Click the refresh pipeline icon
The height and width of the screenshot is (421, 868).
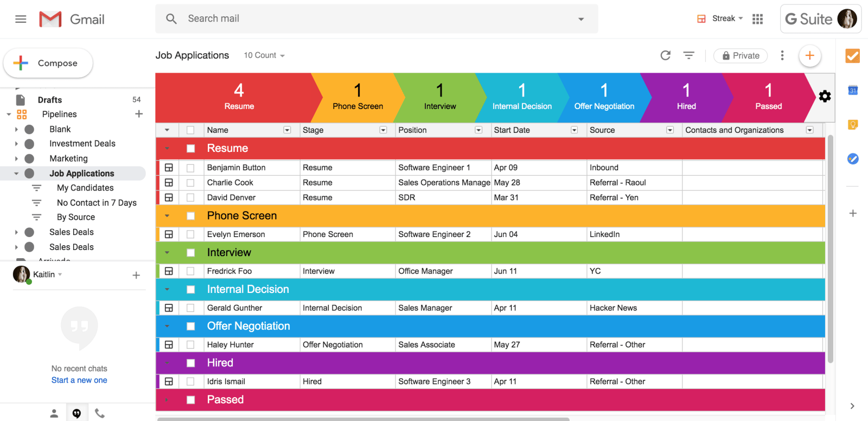point(665,55)
